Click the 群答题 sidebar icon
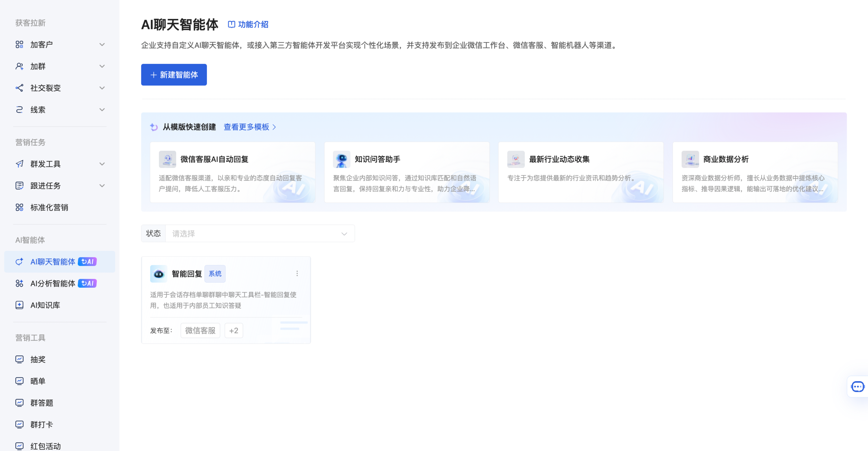The width and height of the screenshot is (868, 451). click(x=19, y=403)
